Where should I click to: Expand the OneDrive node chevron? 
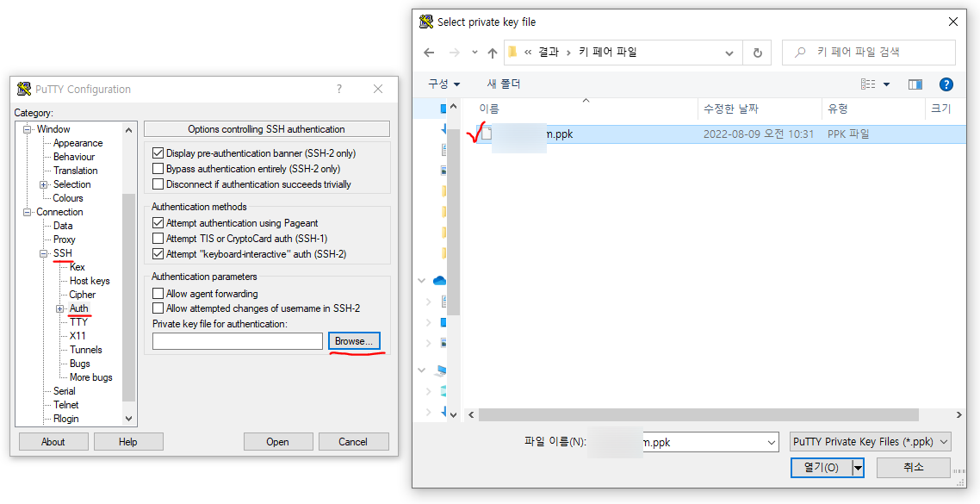pyautogui.click(x=422, y=282)
